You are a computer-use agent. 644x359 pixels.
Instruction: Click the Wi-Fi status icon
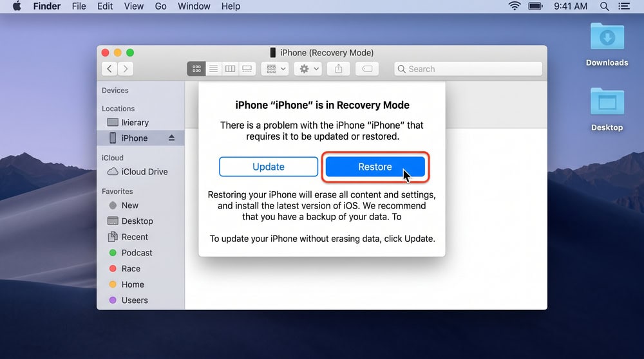pos(514,6)
